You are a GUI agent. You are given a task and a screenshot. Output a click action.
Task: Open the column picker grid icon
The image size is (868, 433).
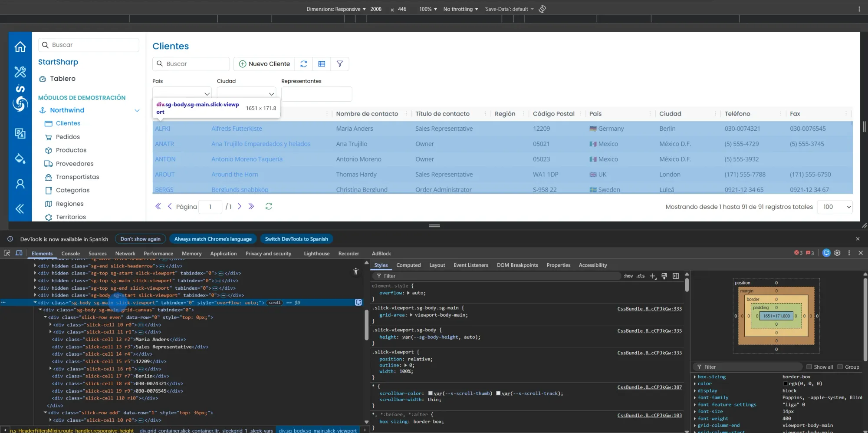[322, 64]
